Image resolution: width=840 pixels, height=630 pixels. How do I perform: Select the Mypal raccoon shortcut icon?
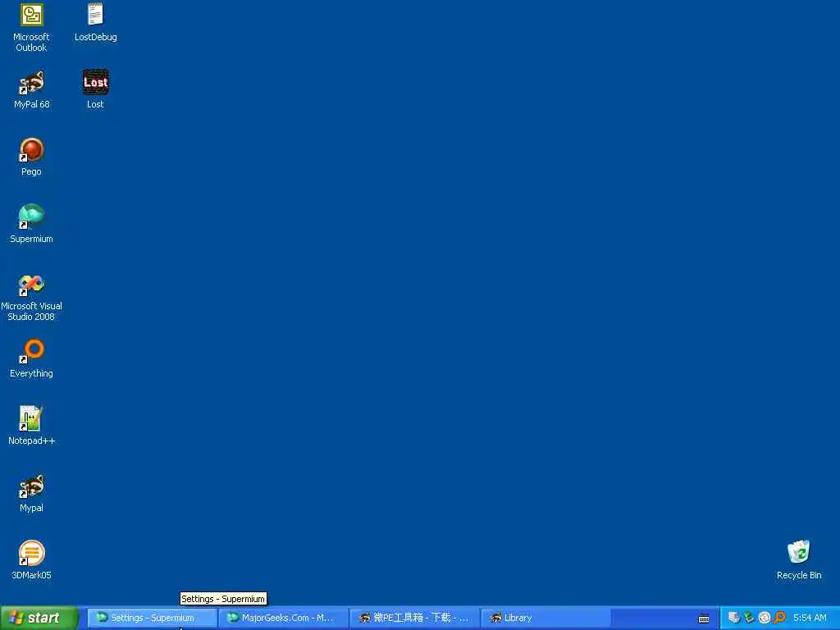[32, 486]
